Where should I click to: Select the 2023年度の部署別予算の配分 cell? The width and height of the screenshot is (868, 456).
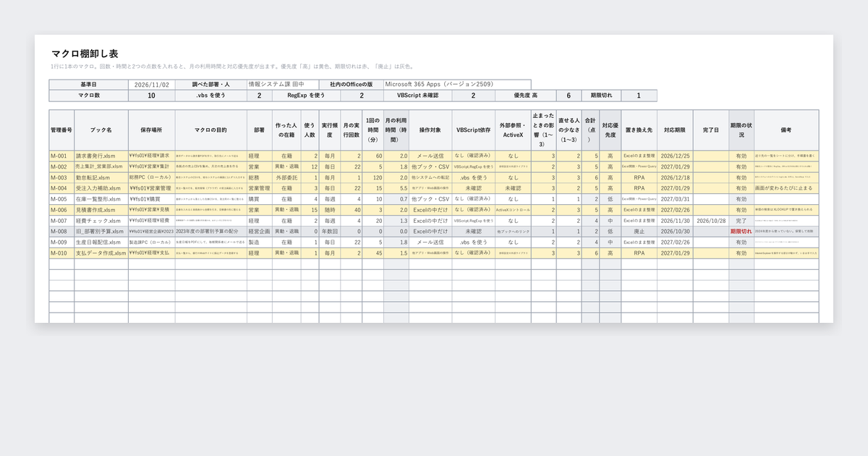click(x=210, y=232)
